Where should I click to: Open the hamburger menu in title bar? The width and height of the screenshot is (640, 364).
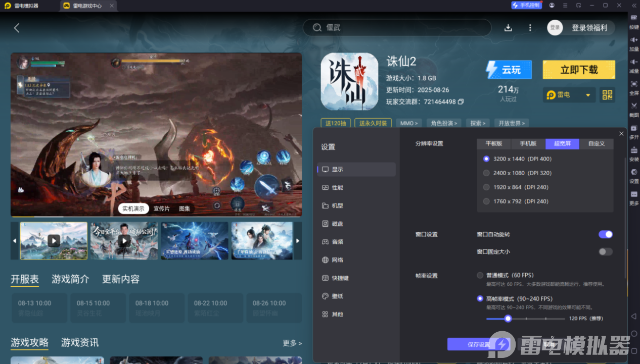(x=565, y=6)
